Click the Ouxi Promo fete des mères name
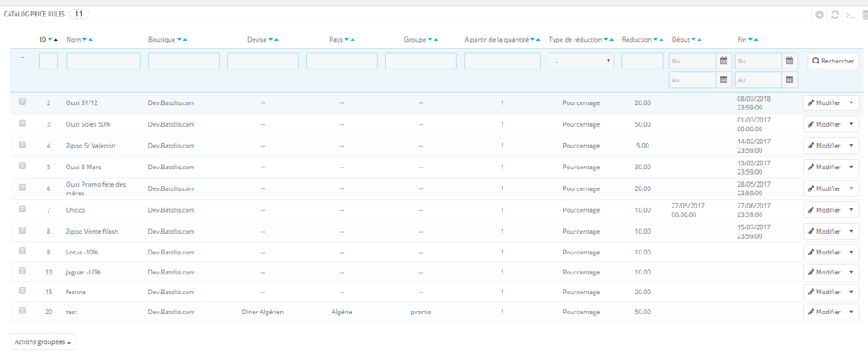 click(x=95, y=188)
